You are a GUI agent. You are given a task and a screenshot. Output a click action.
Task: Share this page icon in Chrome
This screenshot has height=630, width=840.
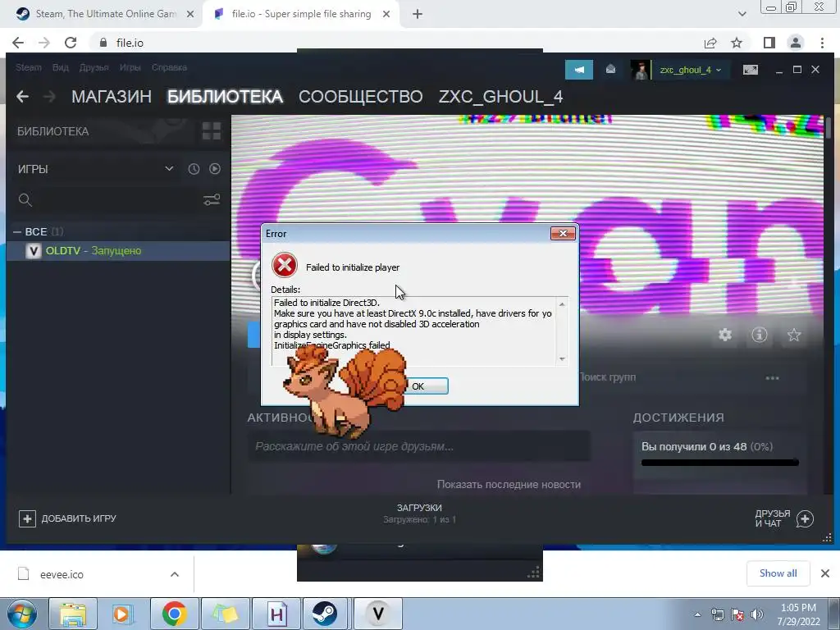pyautogui.click(x=710, y=43)
